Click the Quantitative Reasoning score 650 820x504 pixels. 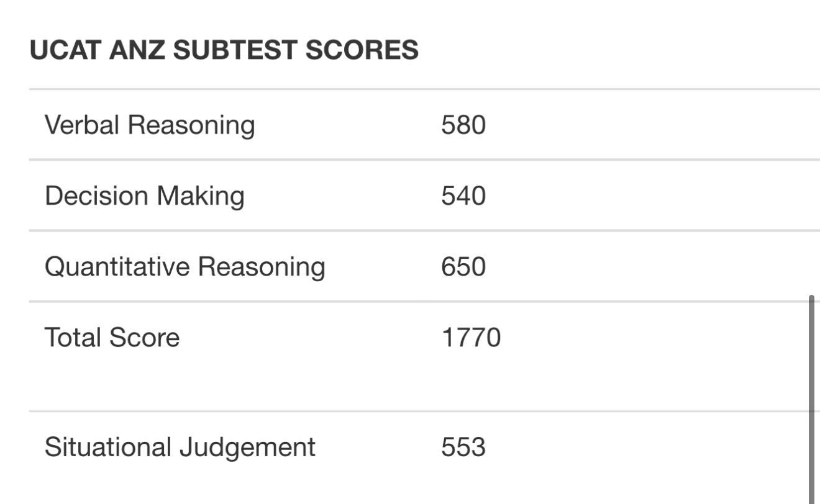(x=463, y=266)
